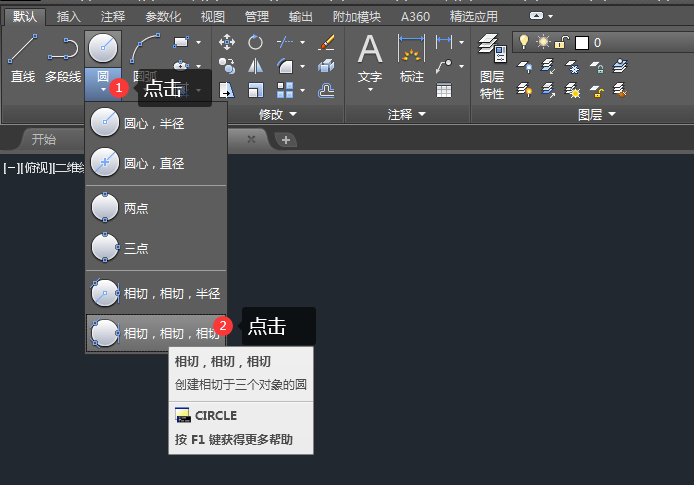Select the Mirror tool icon
This screenshot has height=485, width=694.
[255, 66]
